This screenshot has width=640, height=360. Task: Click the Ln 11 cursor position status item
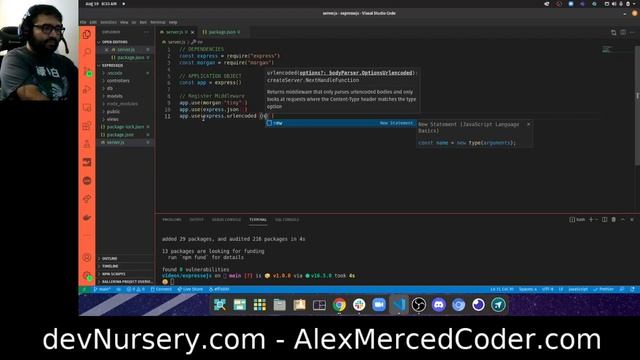502,289
